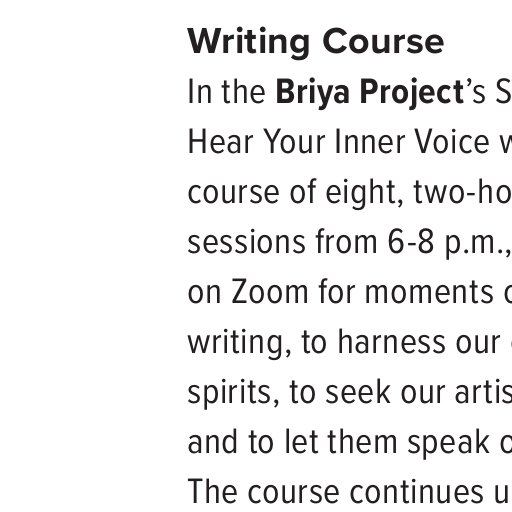
Task: Click the word "Writing" in the heading
Action: coord(249,43)
